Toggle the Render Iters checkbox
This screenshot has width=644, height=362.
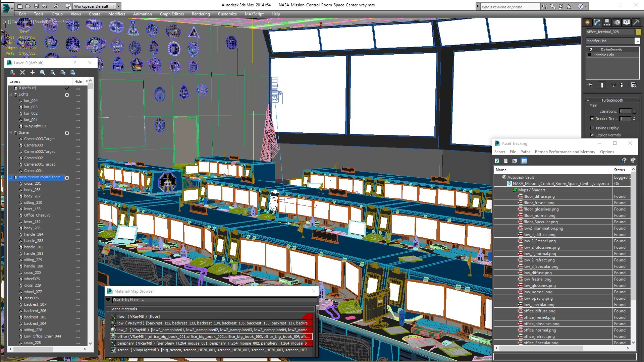coord(592,119)
